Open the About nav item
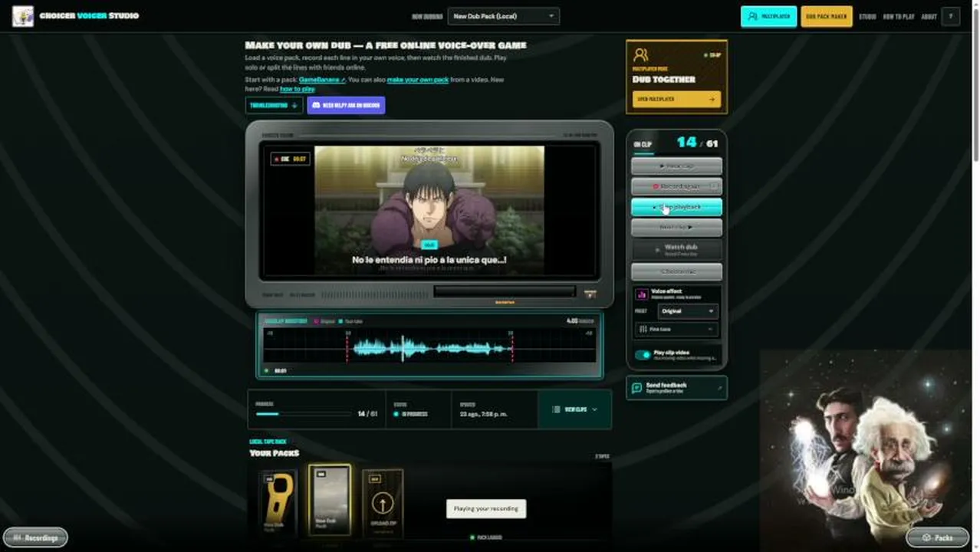The height and width of the screenshot is (552, 980). [929, 16]
